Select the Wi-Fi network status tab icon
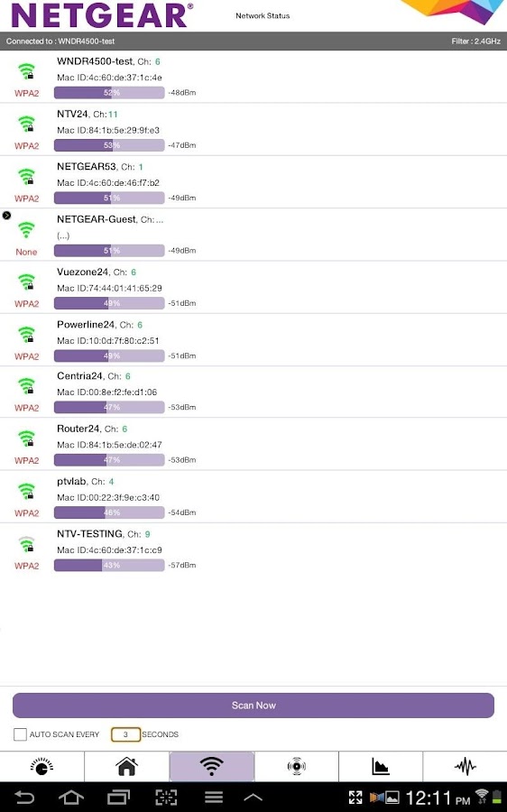The image size is (507, 812). [211, 766]
